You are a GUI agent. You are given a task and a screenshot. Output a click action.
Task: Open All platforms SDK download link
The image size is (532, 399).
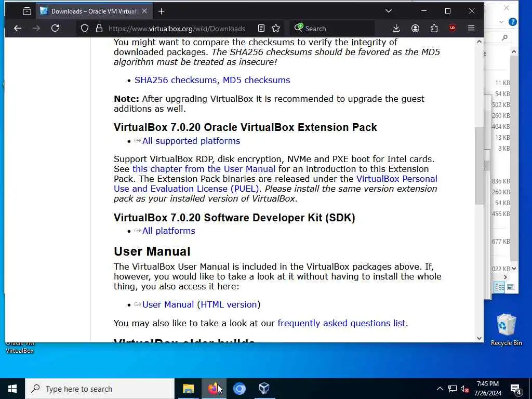pyautogui.click(x=169, y=231)
